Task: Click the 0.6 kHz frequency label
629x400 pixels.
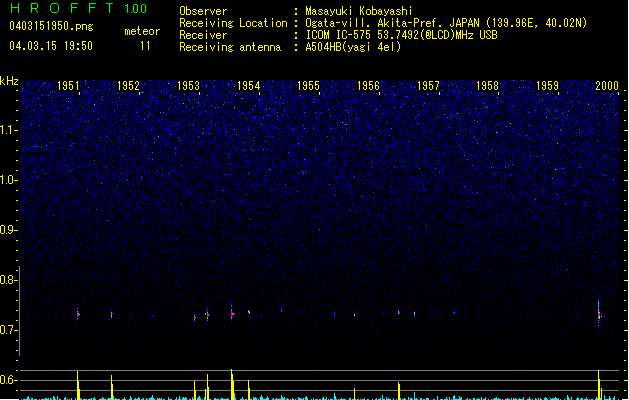Action: pyautogui.click(x=8, y=380)
